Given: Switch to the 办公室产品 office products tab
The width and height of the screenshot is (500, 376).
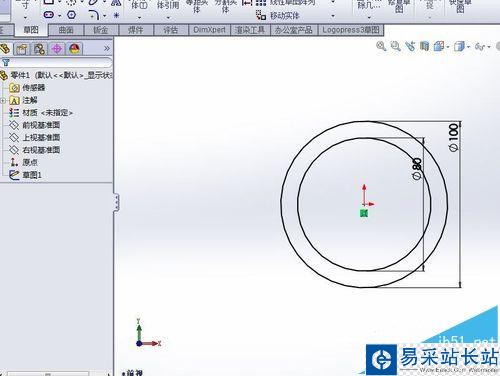Looking at the screenshot, I should tap(294, 30).
